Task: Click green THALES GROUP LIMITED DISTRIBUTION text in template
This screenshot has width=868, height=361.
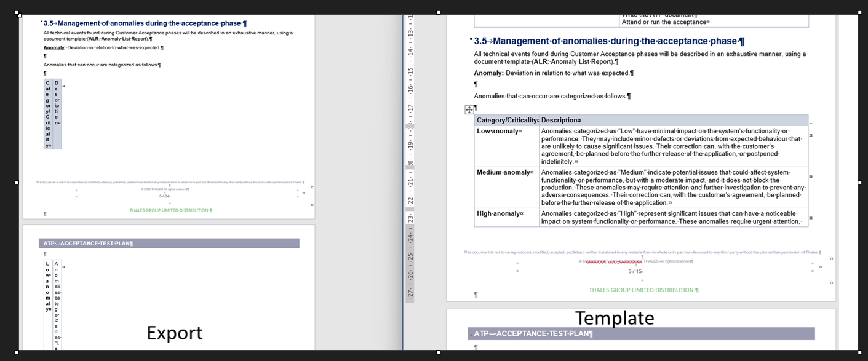Action: (642, 290)
